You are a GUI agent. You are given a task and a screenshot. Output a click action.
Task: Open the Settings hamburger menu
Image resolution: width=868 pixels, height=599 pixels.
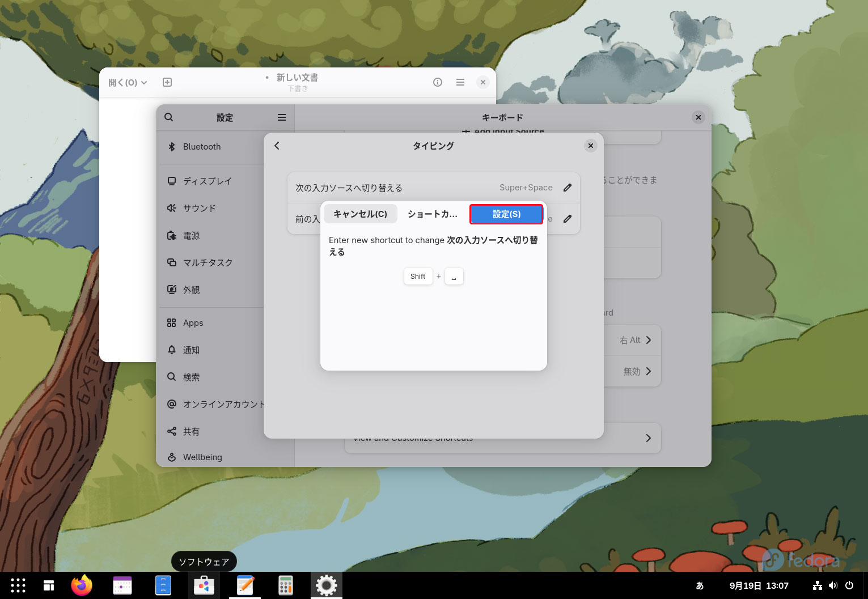[x=282, y=117]
